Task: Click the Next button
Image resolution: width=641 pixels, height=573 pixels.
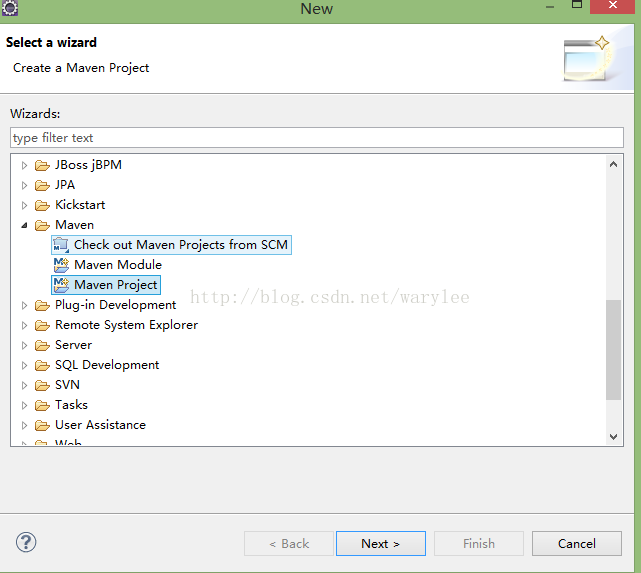Action: 381,544
